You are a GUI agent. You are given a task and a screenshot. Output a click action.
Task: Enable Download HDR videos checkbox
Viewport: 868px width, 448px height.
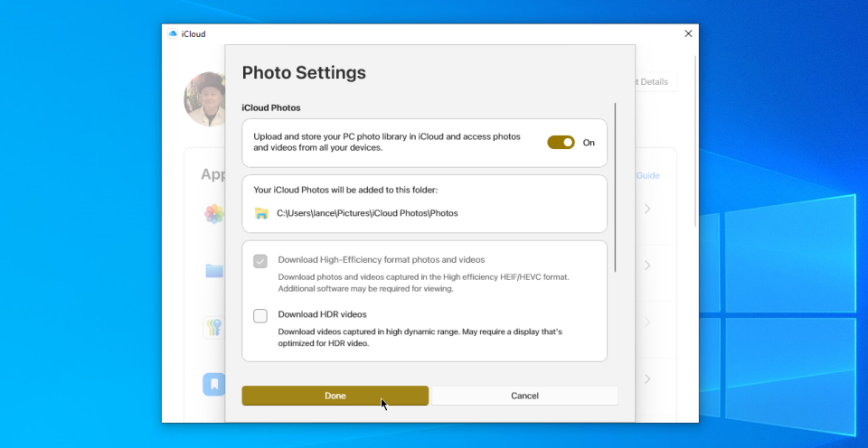click(260, 315)
